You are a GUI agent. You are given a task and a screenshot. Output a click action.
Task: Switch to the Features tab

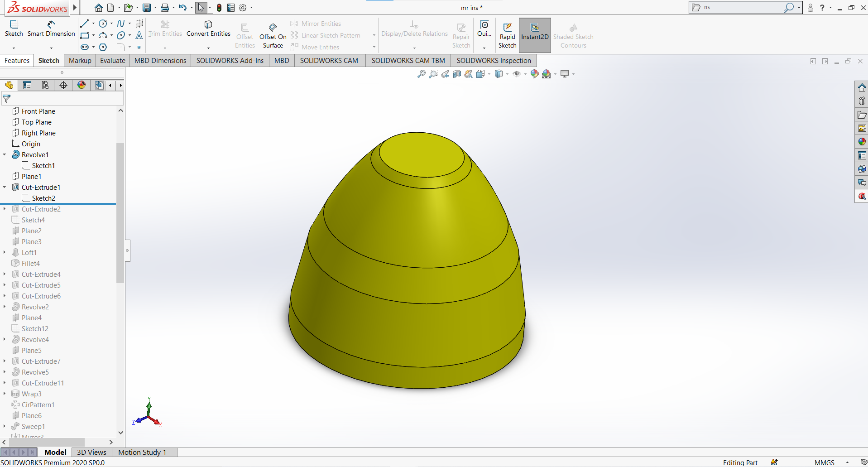tap(17, 61)
